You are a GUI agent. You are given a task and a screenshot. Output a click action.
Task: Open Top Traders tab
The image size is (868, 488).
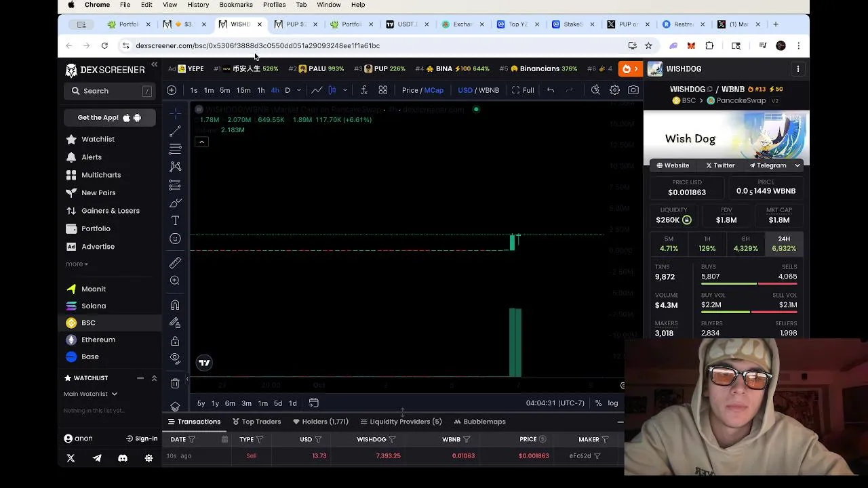click(x=256, y=422)
